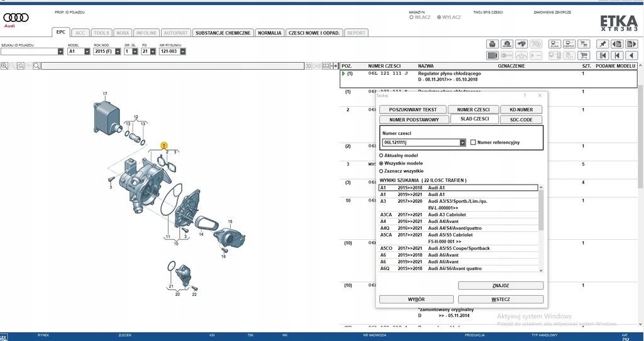Select result row A1 2019>>2021 Audi A1

[458, 195]
